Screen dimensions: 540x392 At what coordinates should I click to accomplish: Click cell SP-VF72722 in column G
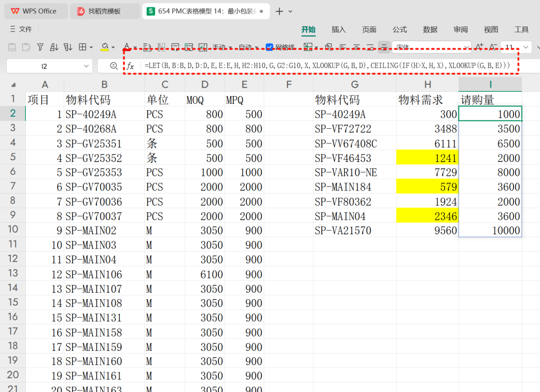tap(355, 129)
